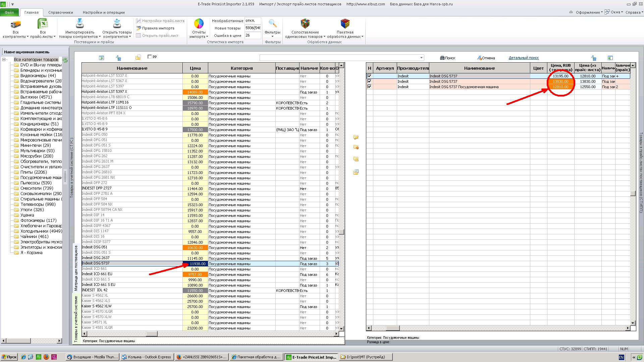Click the top folder icon between tables
This screenshot has height=362, width=644.
click(x=356, y=137)
